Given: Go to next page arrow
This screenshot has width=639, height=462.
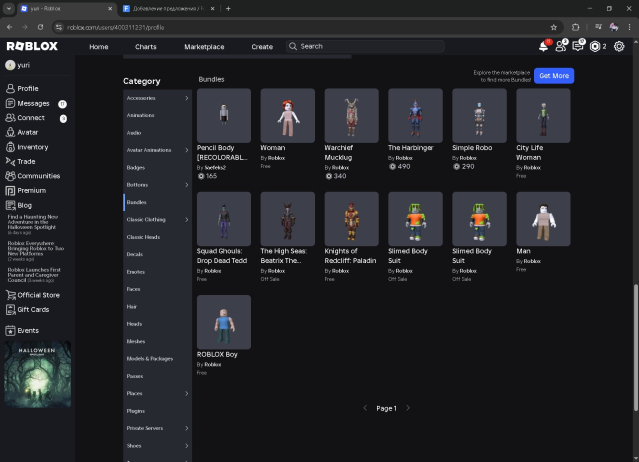Looking at the screenshot, I should [408, 408].
